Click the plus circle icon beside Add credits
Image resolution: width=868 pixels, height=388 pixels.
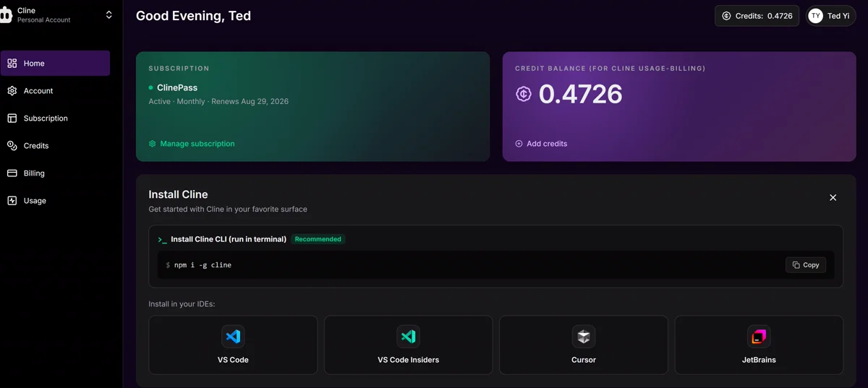pyautogui.click(x=519, y=144)
